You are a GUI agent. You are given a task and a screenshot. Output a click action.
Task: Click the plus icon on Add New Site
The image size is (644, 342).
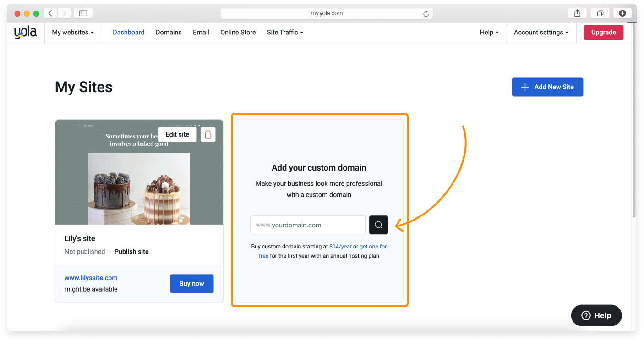(x=524, y=87)
